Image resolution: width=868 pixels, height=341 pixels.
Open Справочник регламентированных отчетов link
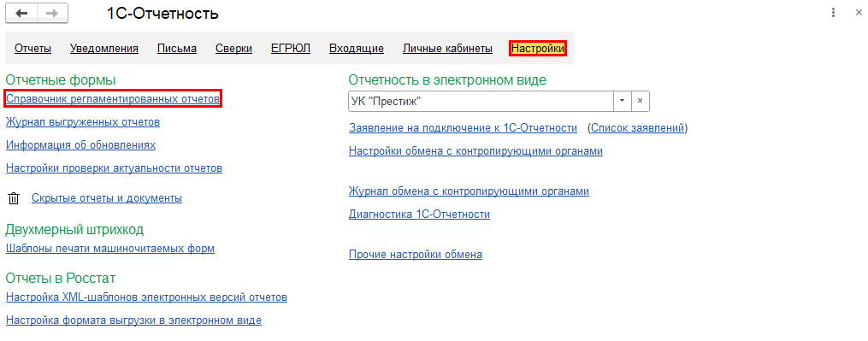[113, 99]
